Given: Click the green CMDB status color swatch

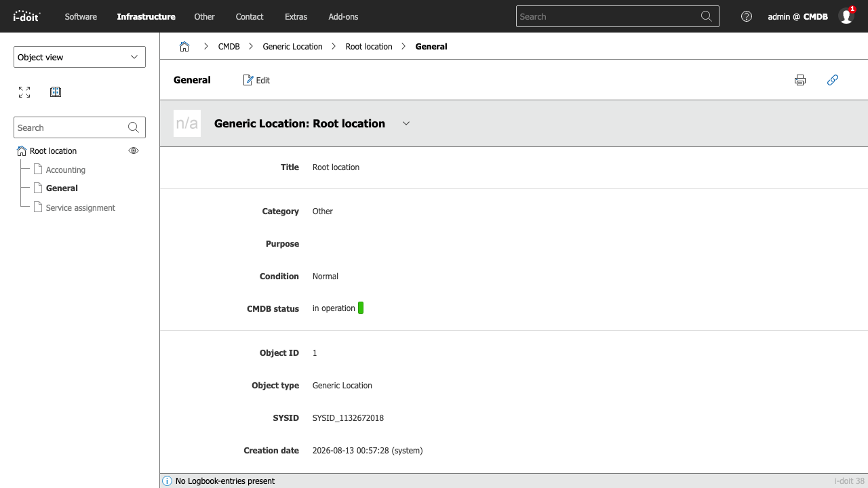Looking at the screenshot, I should pos(361,308).
